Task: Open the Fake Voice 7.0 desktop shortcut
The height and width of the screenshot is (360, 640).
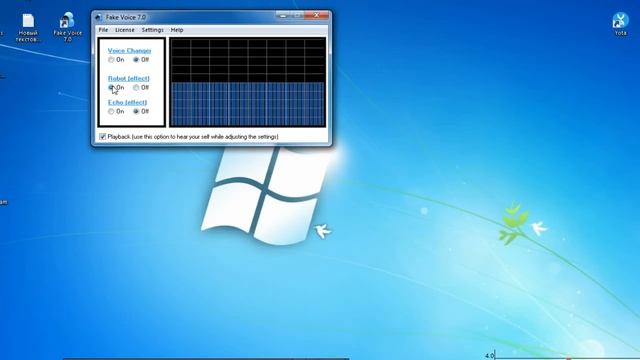Action: click(67, 27)
